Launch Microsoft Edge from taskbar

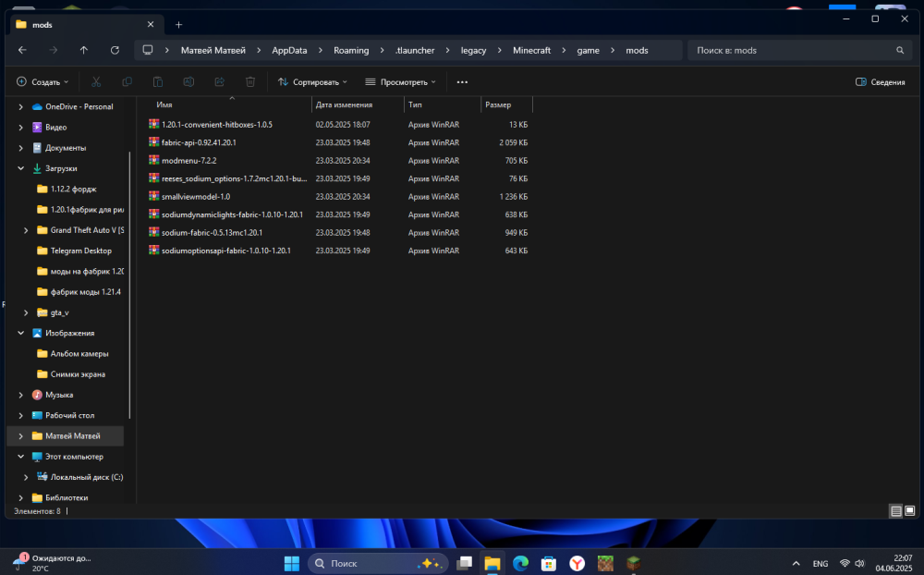point(520,563)
